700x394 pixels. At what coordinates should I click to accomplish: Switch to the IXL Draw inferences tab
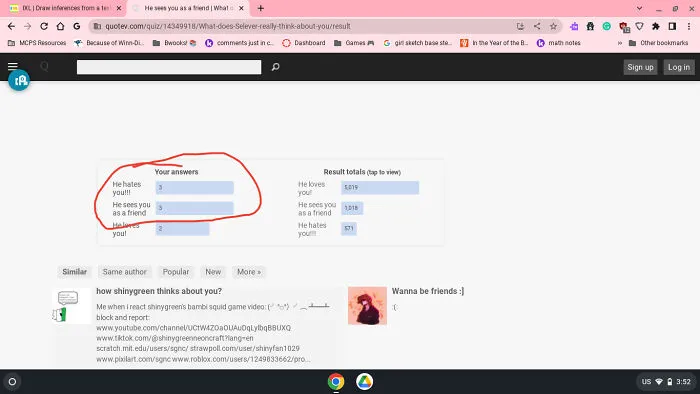pyautogui.click(x=65, y=8)
